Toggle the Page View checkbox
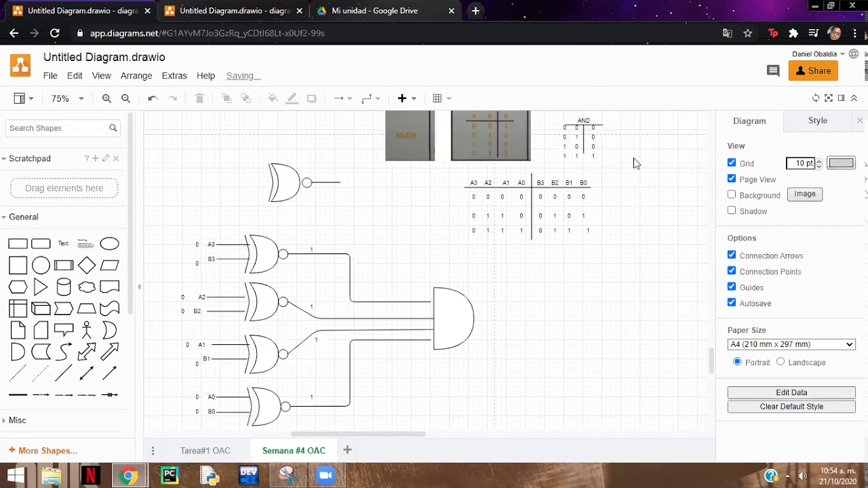Screen dimensions: 868x488 point(732,179)
